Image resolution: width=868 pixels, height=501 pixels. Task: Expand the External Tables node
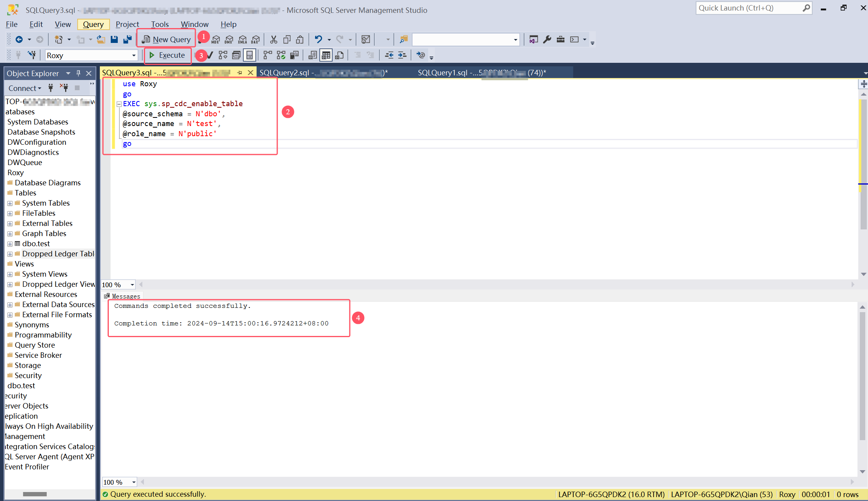(10, 224)
